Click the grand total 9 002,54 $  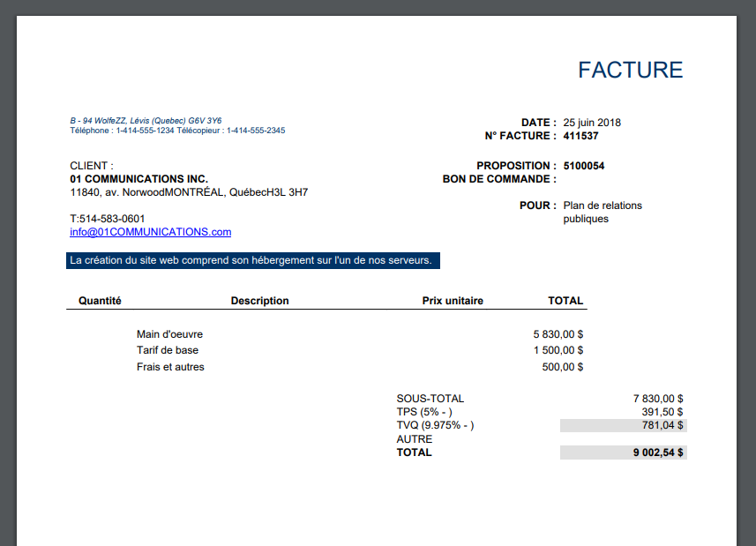tap(658, 453)
